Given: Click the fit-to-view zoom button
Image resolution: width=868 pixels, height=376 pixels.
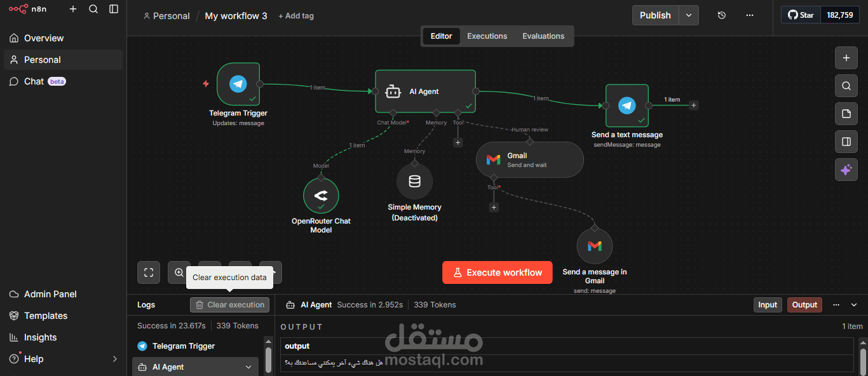Looking at the screenshot, I should (149, 272).
